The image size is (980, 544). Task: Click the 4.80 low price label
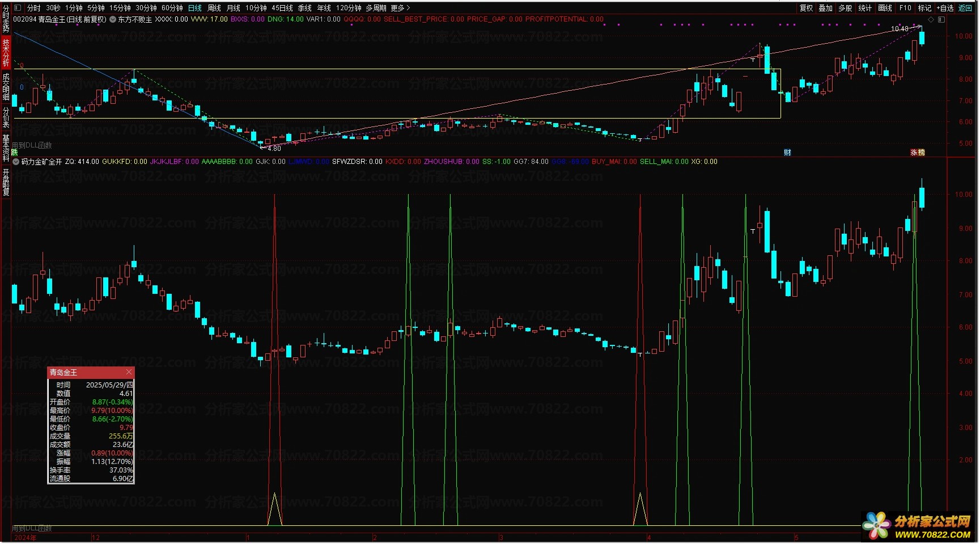pyautogui.click(x=274, y=149)
